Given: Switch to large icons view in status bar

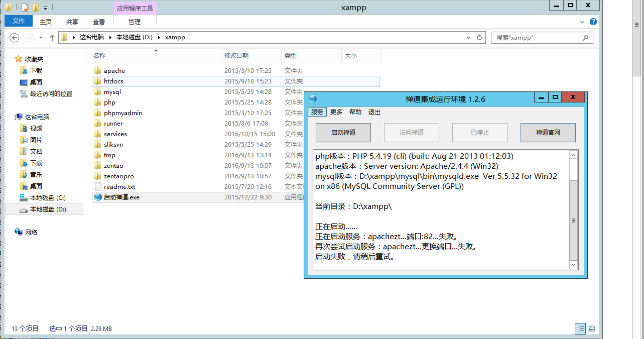Looking at the screenshot, I should 591,328.
